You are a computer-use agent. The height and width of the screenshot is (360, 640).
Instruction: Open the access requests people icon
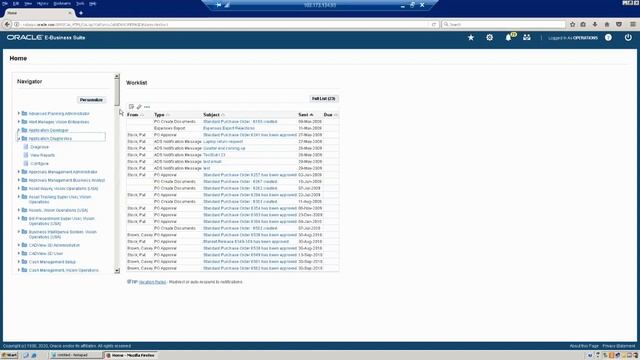point(527,38)
